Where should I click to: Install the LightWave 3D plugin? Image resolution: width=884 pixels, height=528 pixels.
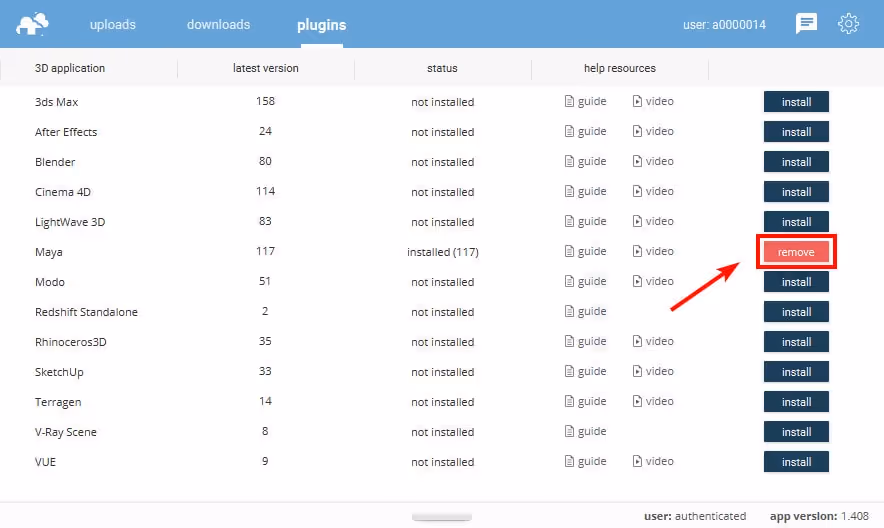(x=796, y=221)
